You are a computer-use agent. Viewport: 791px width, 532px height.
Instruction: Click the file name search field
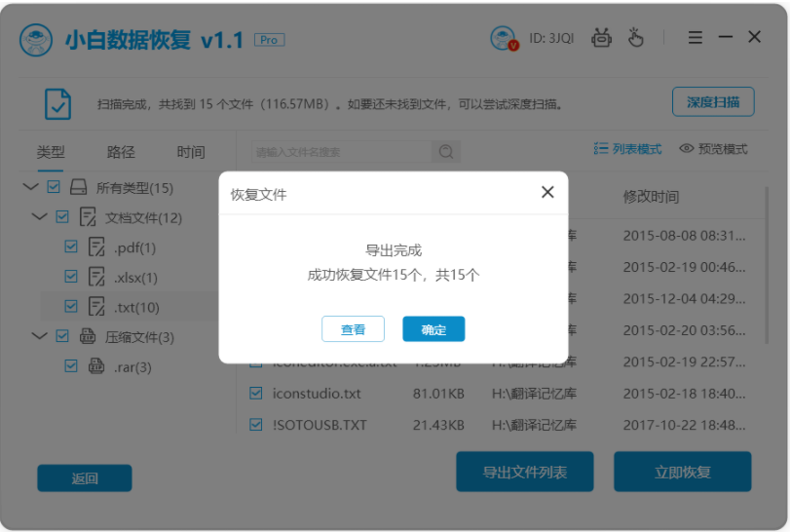(342, 151)
